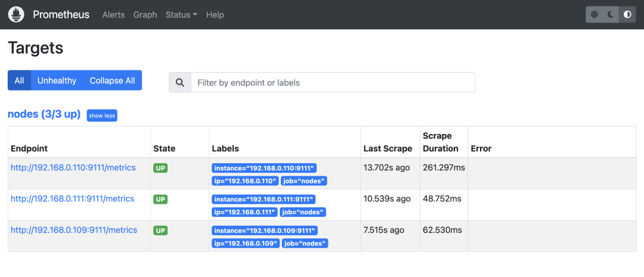The width and height of the screenshot is (644, 277).
Task: Select the auto contrast theme icon
Action: (x=627, y=14)
